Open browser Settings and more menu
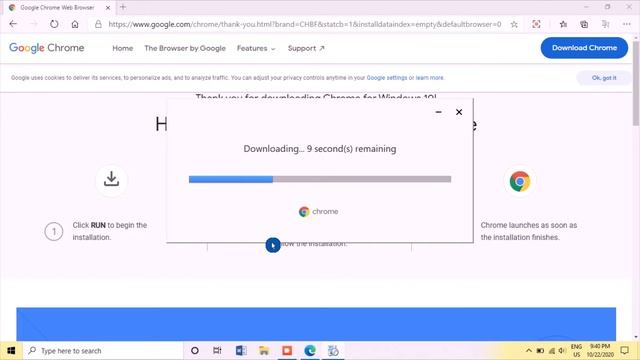The image size is (640, 360). point(627,24)
